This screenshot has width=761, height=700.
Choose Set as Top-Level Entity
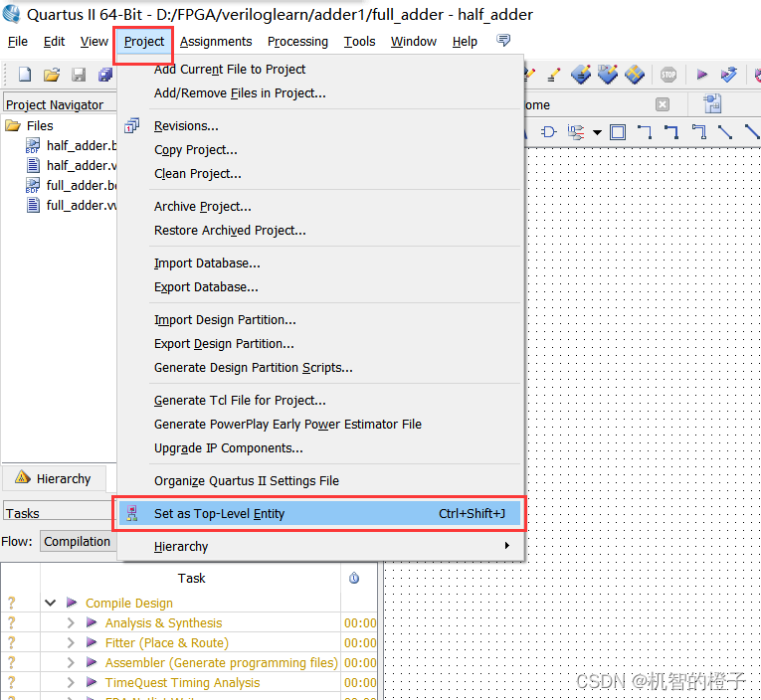[320, 513]
